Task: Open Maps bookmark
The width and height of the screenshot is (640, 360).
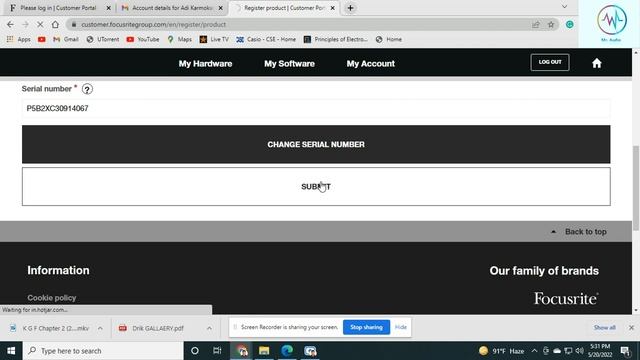Action: 180,39
